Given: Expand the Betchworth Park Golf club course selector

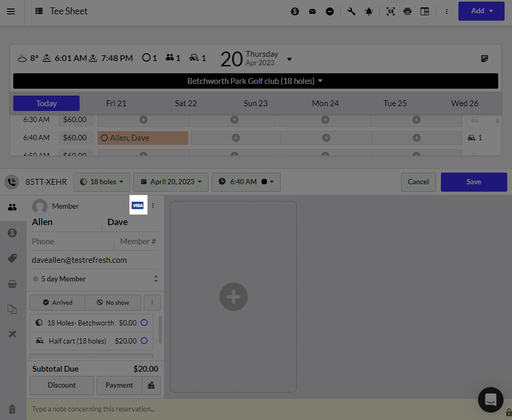Looking at the screenshot, I should pos(255,81).
